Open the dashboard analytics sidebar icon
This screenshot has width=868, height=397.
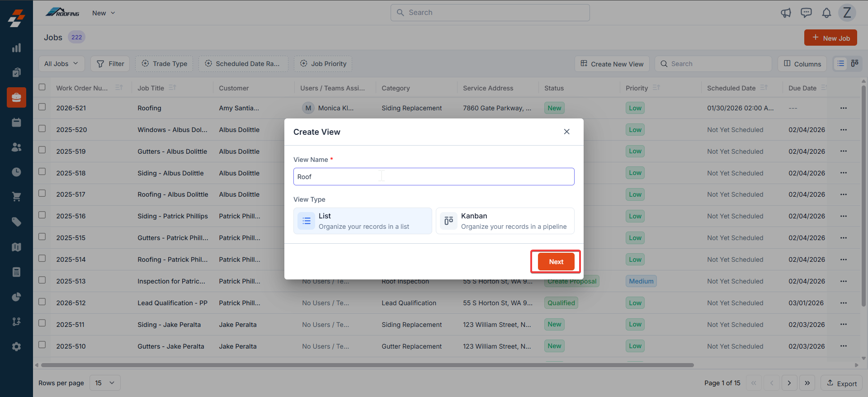pyautogui.click(x=16, y=48)
